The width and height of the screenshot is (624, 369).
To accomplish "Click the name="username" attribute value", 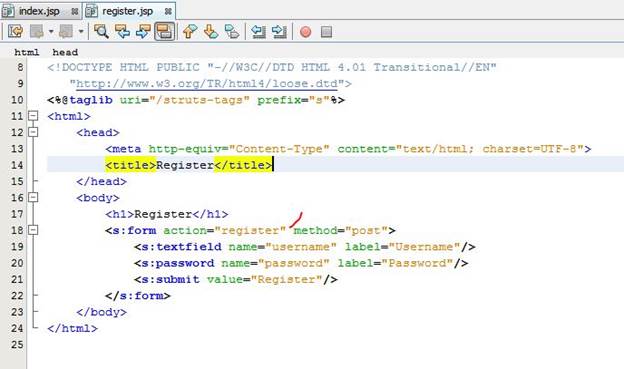I will click(x=301, y=247).
